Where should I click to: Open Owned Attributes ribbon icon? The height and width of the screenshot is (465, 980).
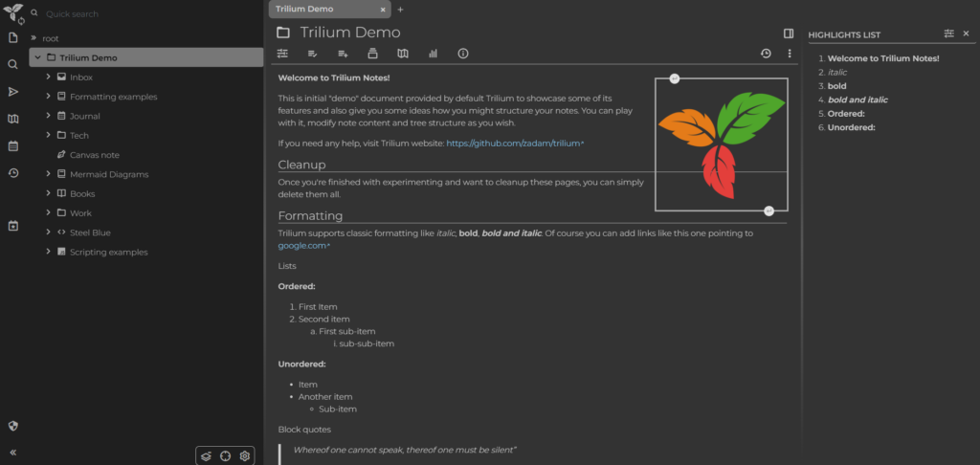tap(313, 54)
